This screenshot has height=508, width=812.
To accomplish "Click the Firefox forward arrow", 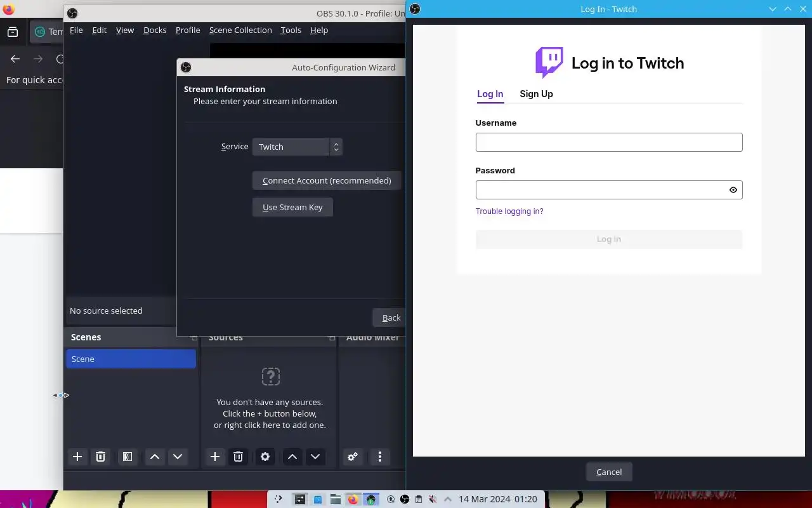I will (x=38, y=59).
